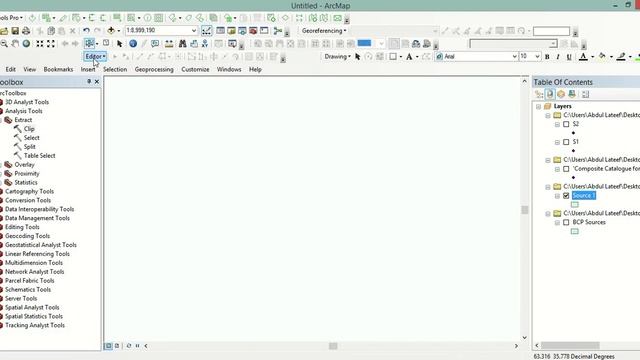Enable the S2 layer checkbox
The image size is (640, 360).
(566, 124)
